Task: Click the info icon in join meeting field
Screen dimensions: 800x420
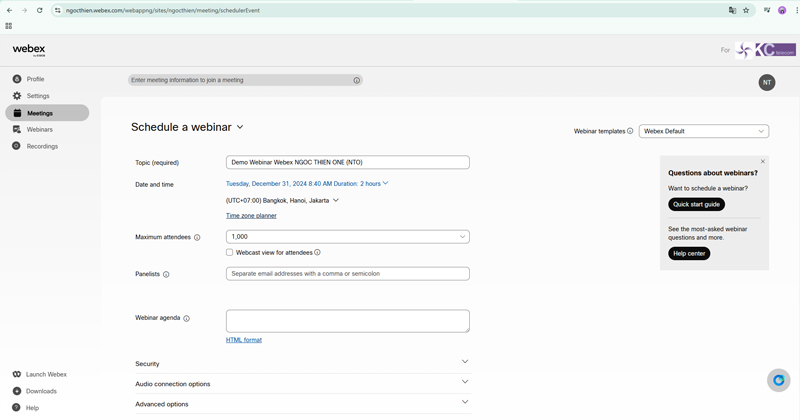Action: pyautogui.click(x=357, y=80)
